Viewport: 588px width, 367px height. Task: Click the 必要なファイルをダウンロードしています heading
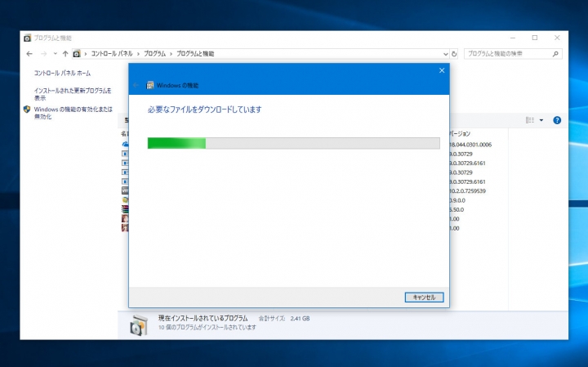204,110
